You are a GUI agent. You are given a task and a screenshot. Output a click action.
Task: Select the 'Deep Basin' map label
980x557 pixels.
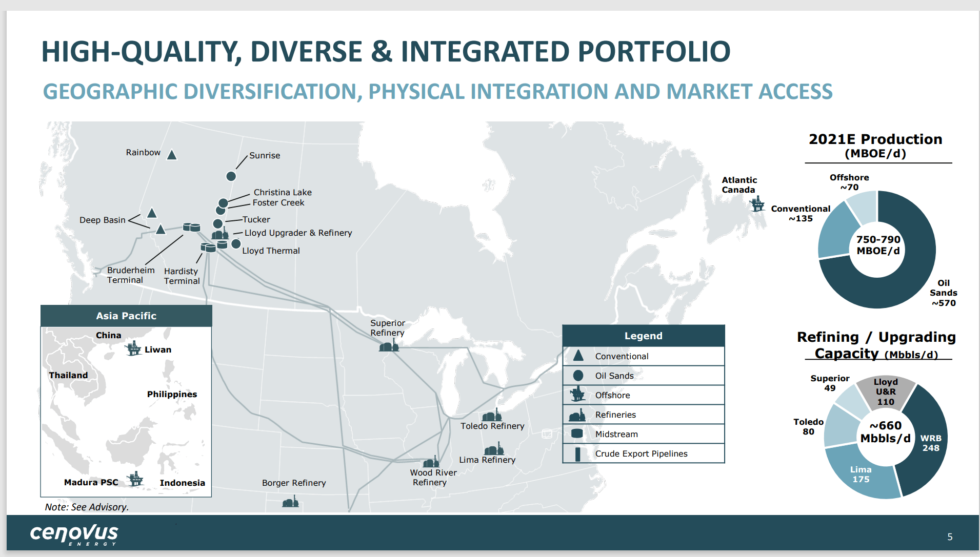103,220
